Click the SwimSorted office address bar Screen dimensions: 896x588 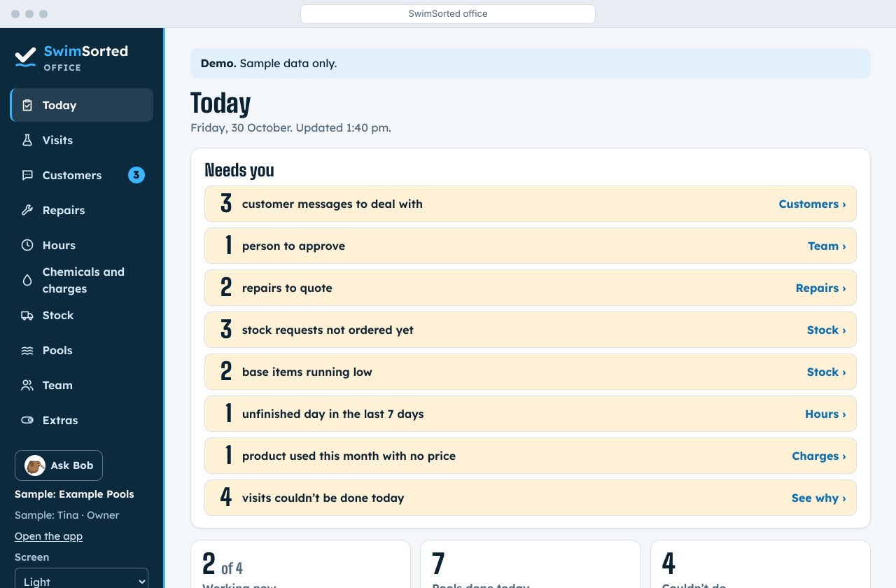click(448, 14)
